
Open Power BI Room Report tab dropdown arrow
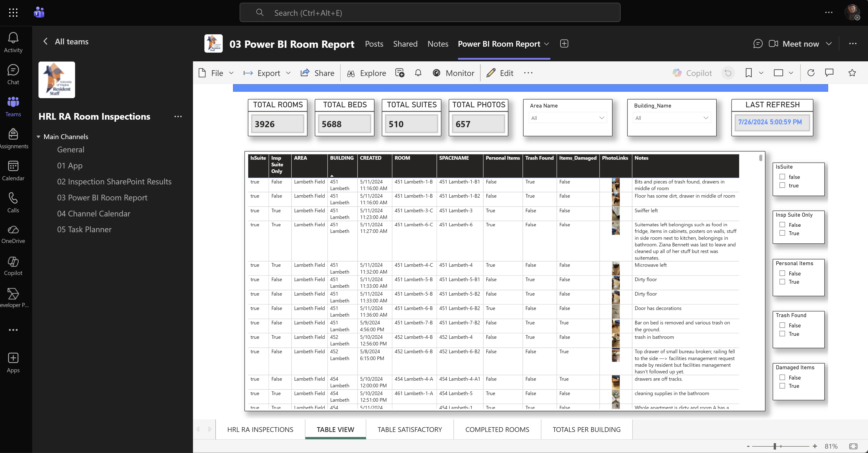pos(547,44)
